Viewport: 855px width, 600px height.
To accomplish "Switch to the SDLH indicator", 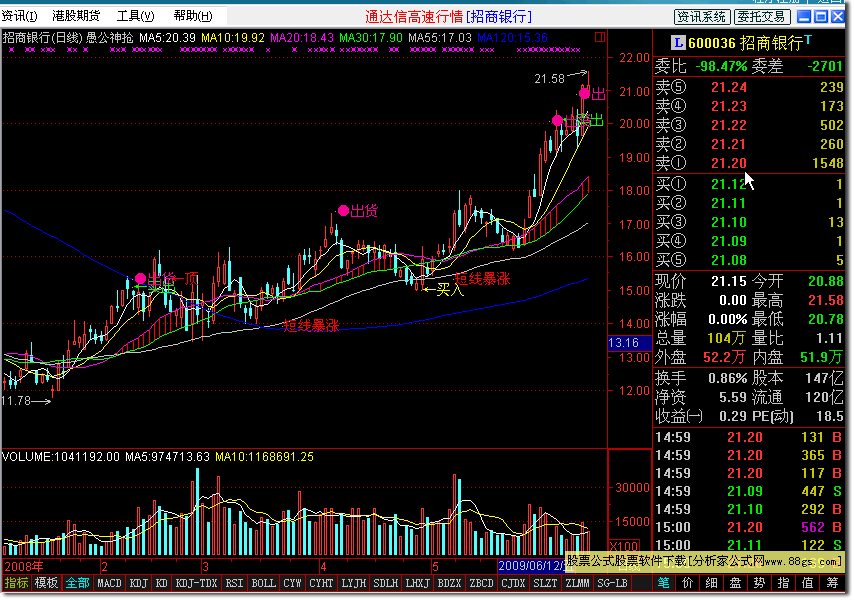I will pyautogui.click(x=386, y=583).
